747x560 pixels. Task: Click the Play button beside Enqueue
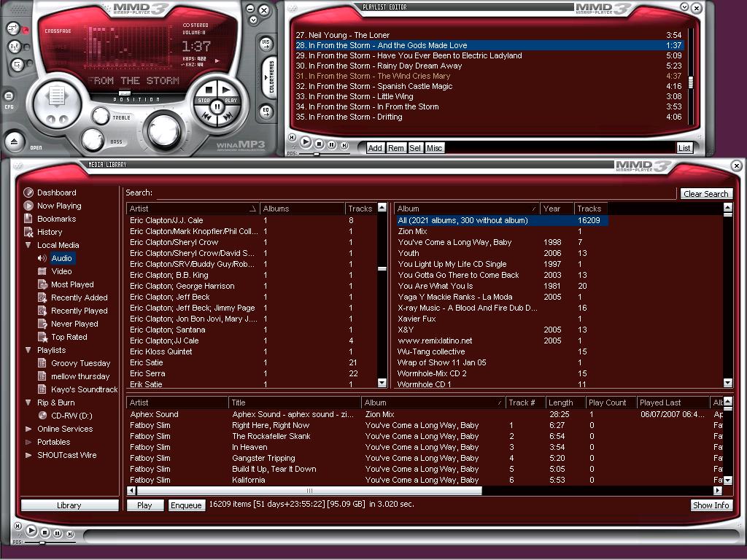pyautogui.click(x=145, y=505)
